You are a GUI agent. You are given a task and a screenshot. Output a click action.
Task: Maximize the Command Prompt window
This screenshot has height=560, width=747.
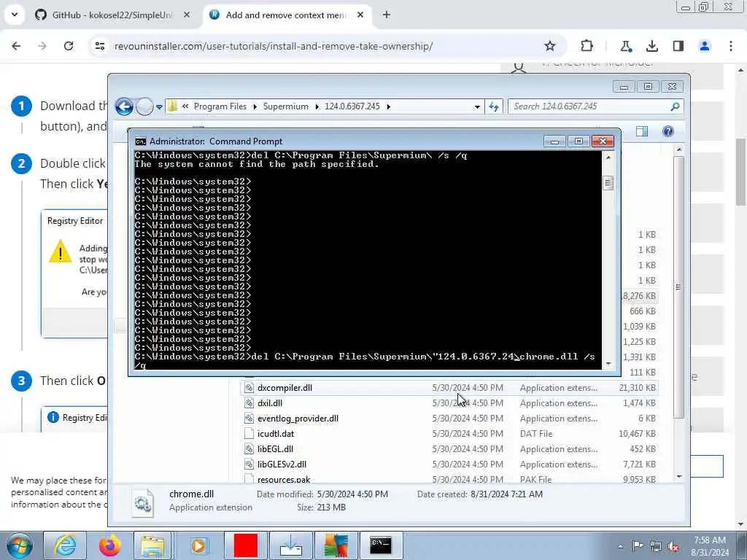[x=578, y=141]
